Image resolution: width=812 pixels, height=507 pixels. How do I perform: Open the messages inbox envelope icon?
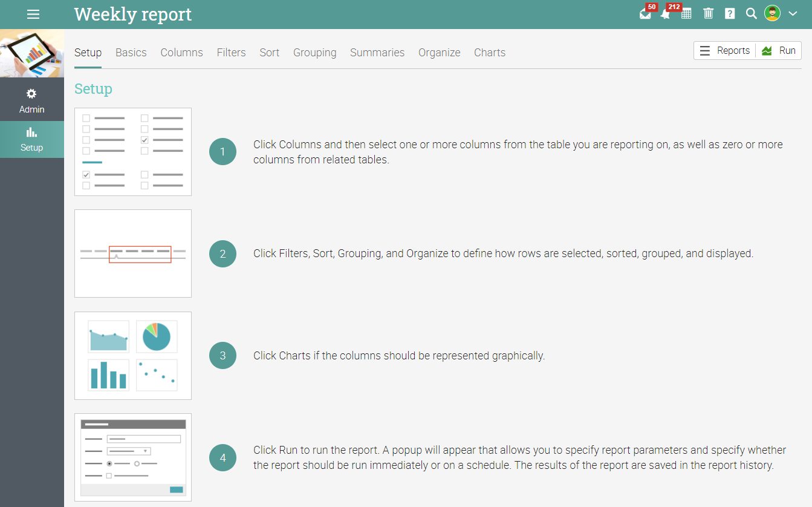(x=646, y=14)
